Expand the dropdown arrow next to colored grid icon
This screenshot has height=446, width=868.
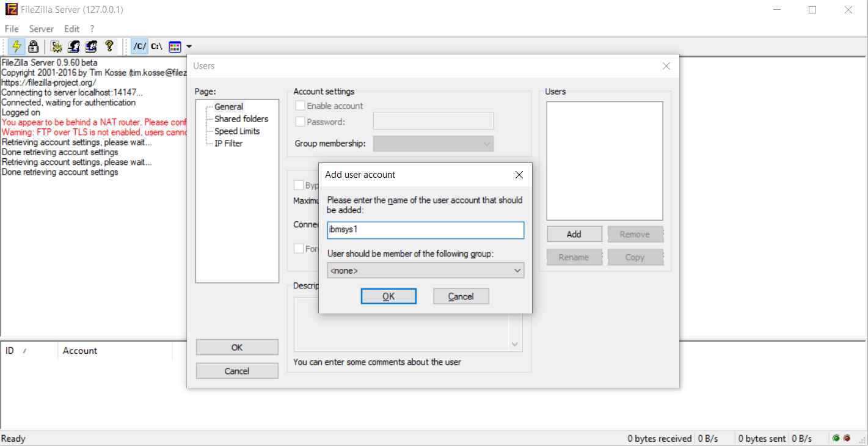189,46
